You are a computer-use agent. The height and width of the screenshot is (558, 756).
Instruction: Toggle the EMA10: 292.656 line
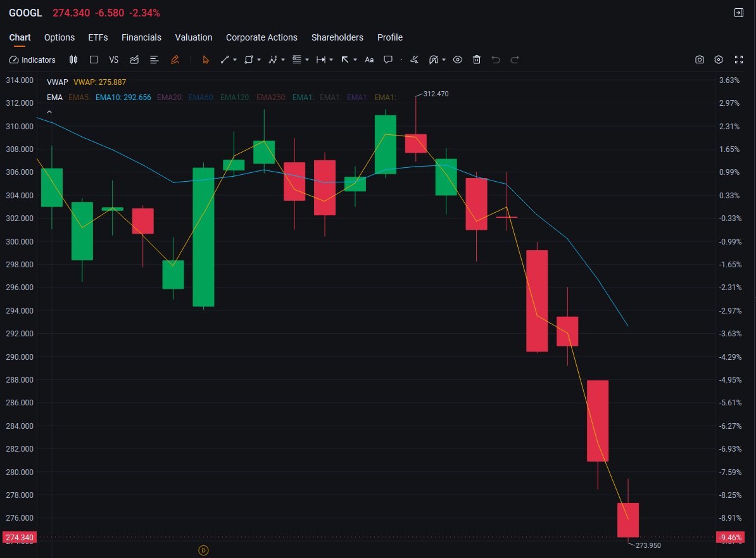pos(123,98)
